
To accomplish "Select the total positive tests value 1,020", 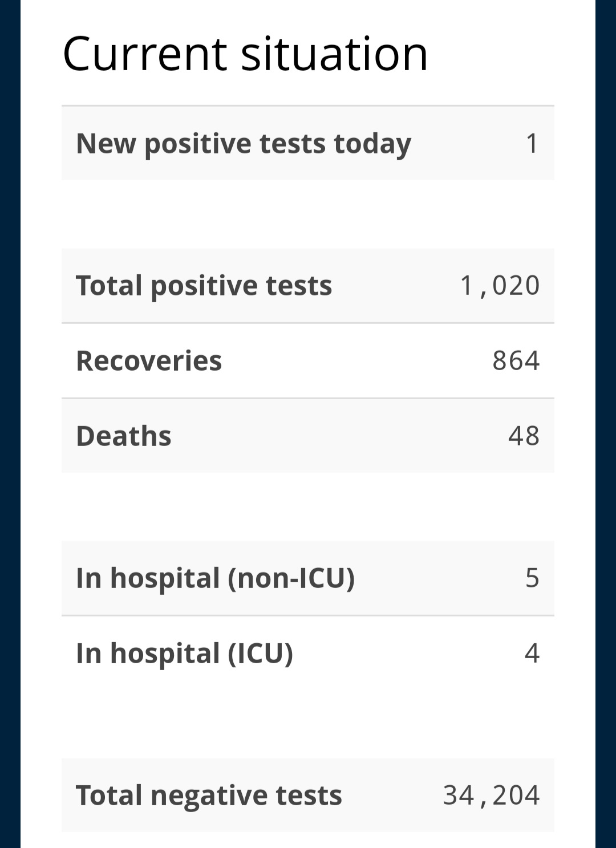I will click(x=500, y=286).
